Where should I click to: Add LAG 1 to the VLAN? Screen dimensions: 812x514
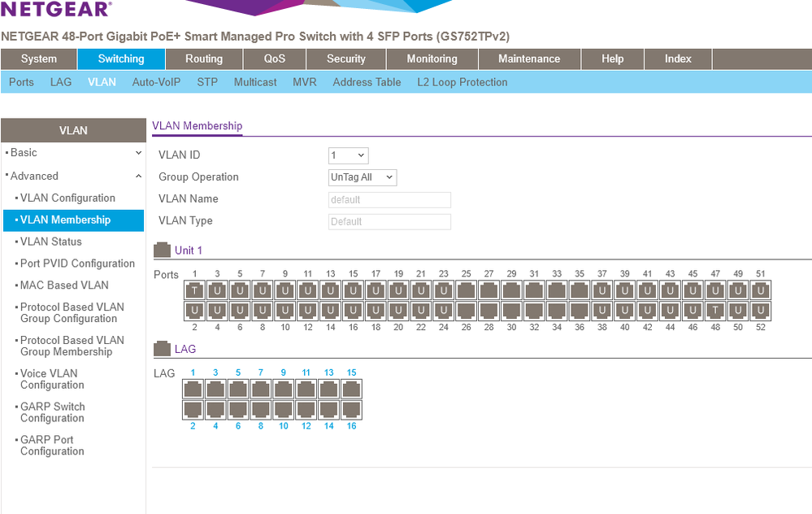click(x=193, y=389)
